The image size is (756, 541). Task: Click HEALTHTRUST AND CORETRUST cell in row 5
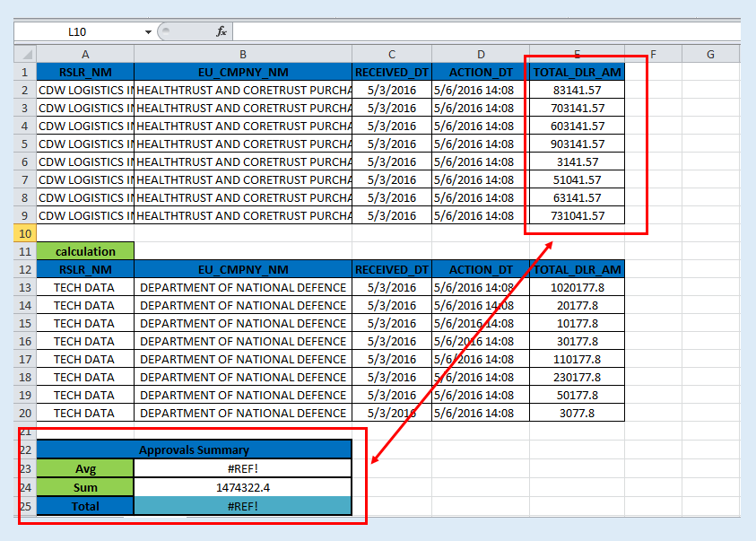pos(243,144)
